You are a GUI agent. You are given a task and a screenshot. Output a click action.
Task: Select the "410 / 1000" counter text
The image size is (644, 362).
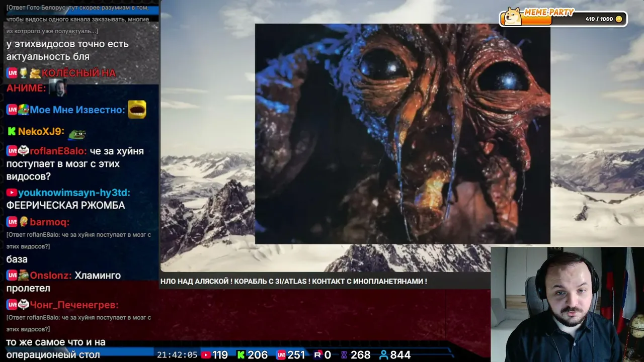point(599,19)
